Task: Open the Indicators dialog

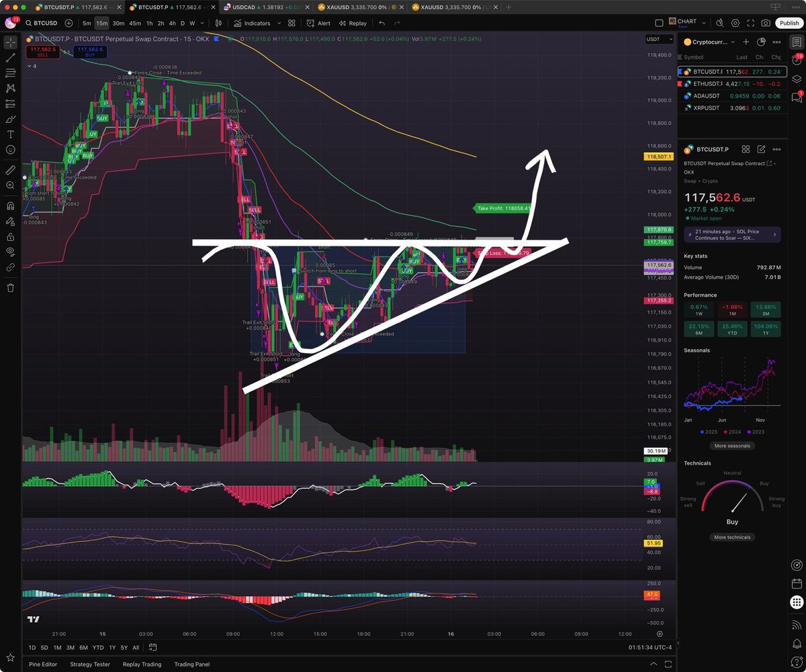Action: click(253, 23)
